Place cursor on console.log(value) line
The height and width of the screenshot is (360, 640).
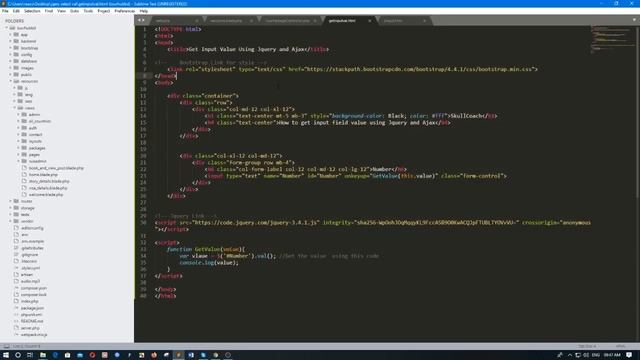coord(209,262)
